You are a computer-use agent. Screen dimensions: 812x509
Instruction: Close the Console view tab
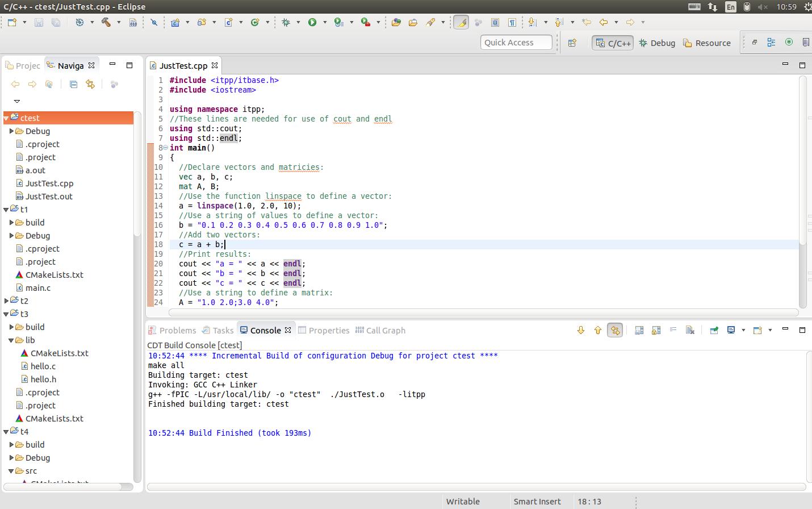click(x=288, y=330)
